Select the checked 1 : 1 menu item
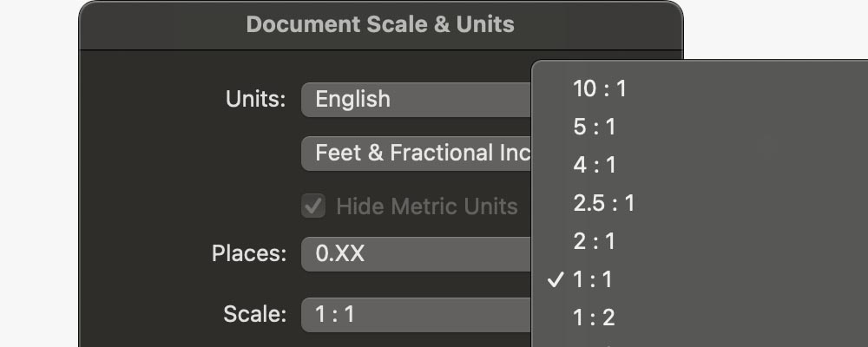The height and width of the screenshot is (347, 868). point(595,279)
